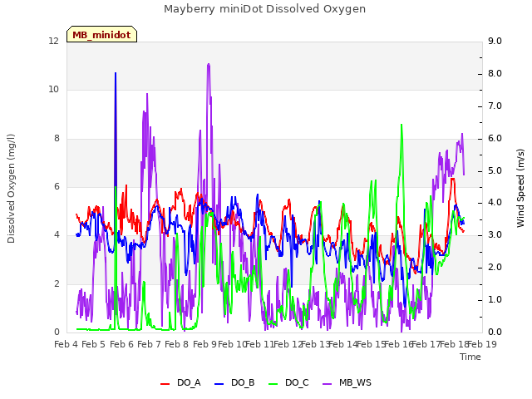Click the green DO_C legend swatch

(273, 383)
